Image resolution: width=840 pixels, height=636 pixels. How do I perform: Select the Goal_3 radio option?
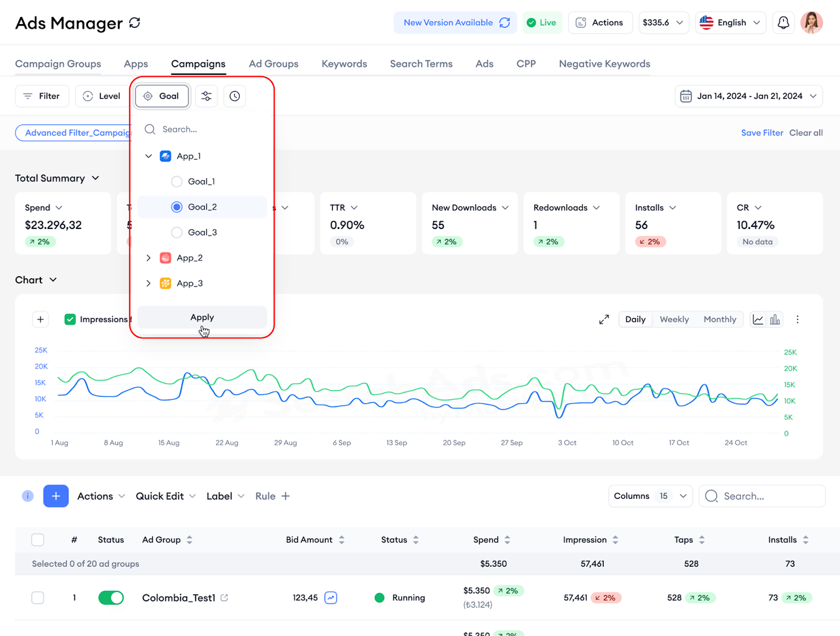coord(177,232)
